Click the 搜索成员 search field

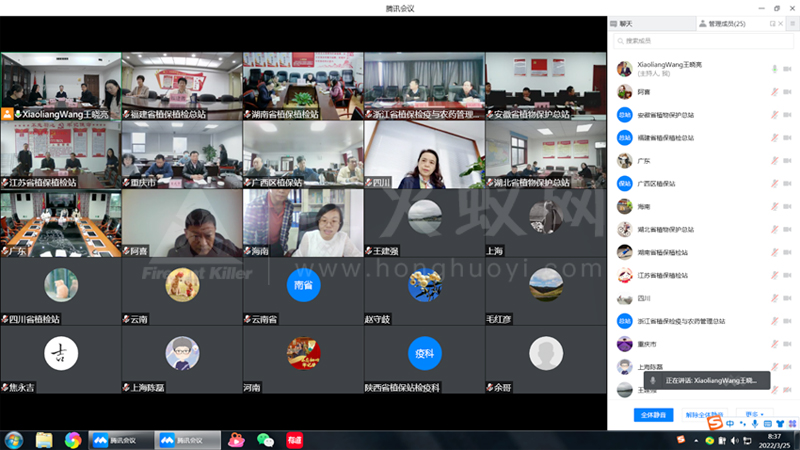(x=700, y=41)
